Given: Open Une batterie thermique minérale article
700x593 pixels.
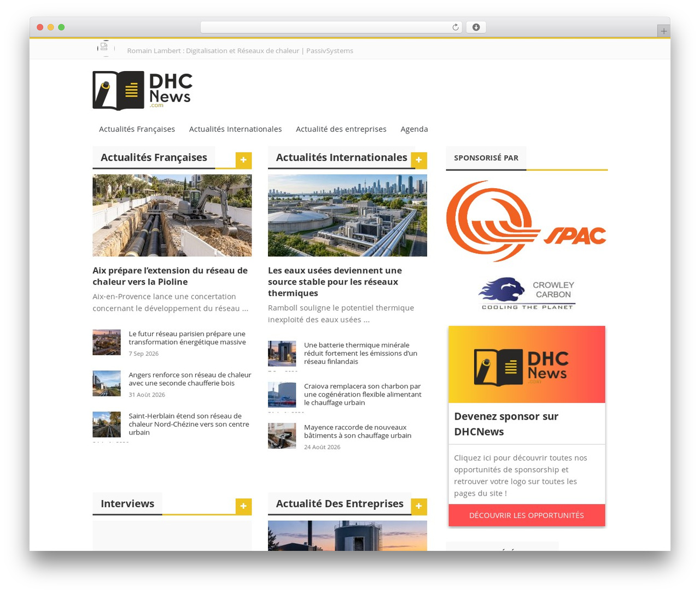Looking at the screenshot, I should (x=360, y=353).
